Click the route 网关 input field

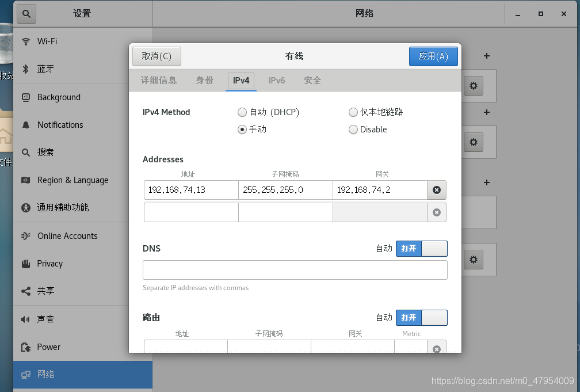click(x=353, y=347)
